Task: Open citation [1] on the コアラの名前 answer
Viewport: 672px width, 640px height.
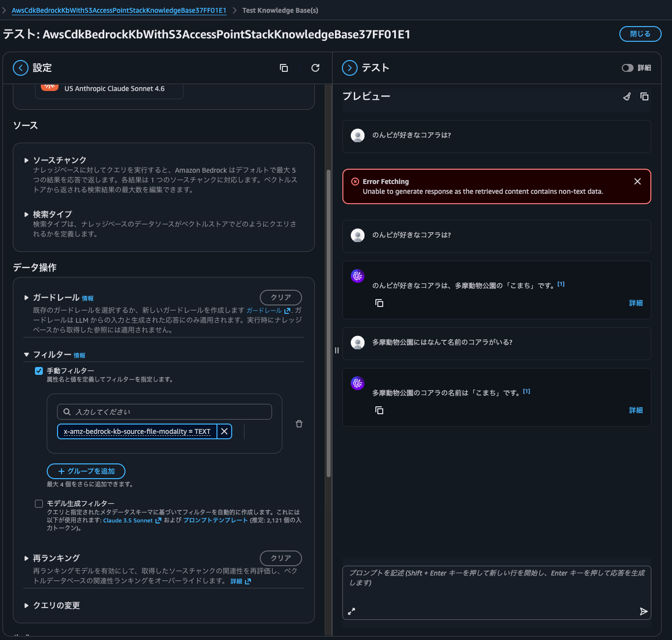Action: point(527,391)
